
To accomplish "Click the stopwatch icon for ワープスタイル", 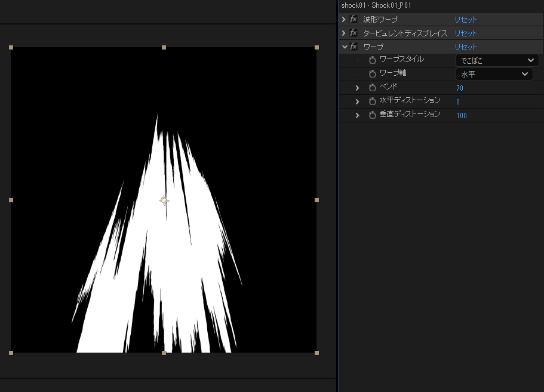I will point(373,60).
